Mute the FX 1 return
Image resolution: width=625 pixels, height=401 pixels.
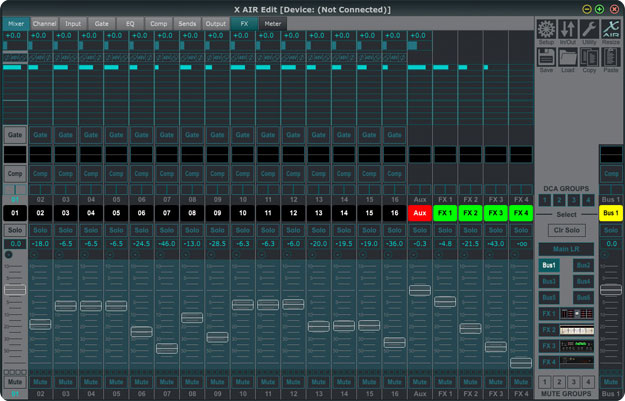(445, 382)
